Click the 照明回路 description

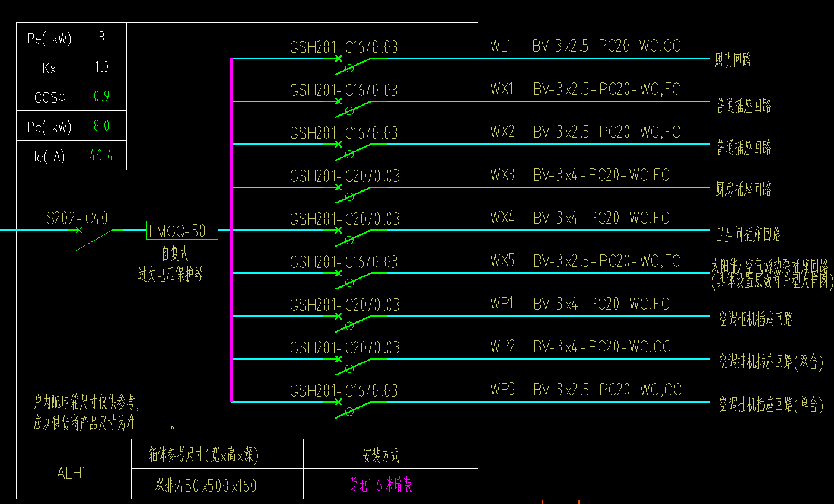click(733, 60)
